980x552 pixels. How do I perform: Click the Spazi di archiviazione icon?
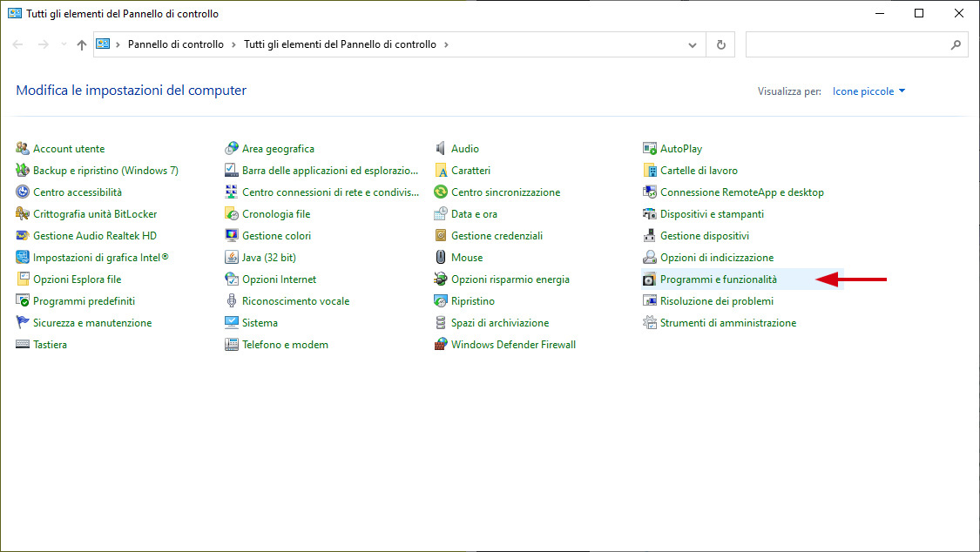(441, 323)
